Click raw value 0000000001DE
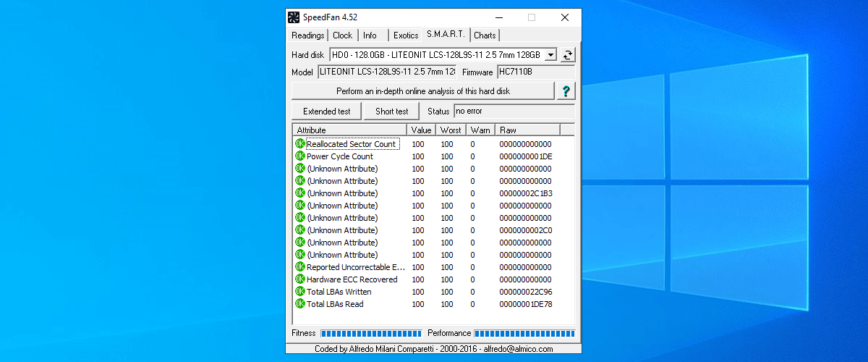Viewport: 868px width, 362px height. [525, 156]
